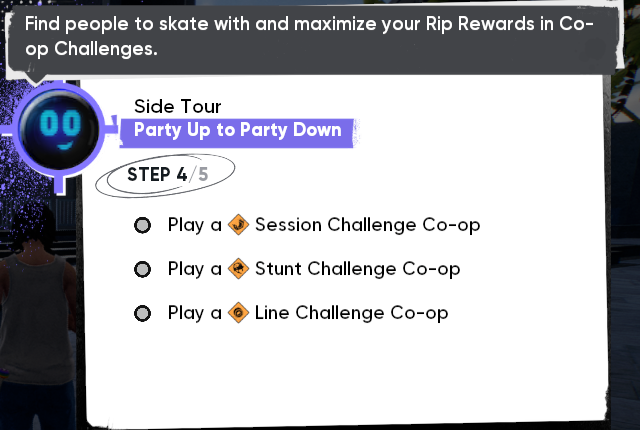Screen dimensions: 640x430
Task: Click the empty white area below objectives
Action: (x=343, y=371)
